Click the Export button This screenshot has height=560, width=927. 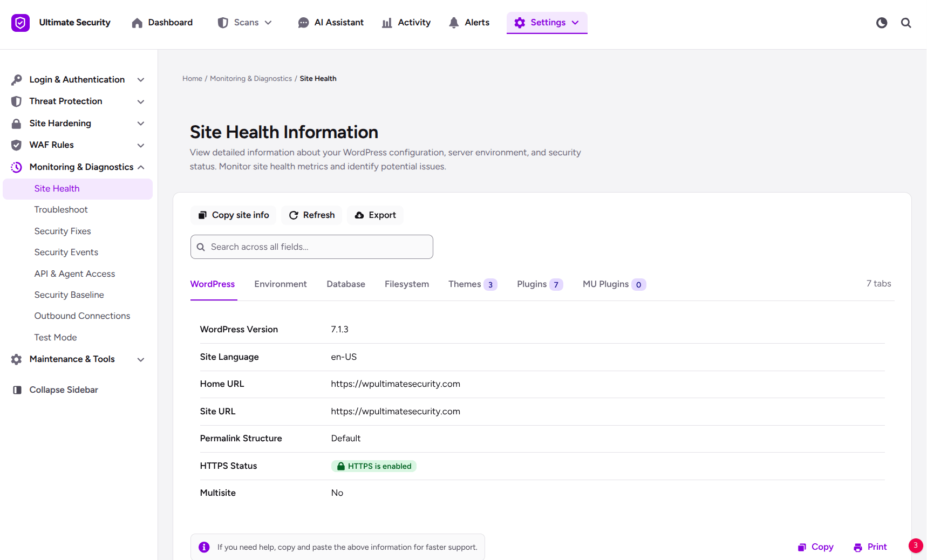[x=375, y=215]
